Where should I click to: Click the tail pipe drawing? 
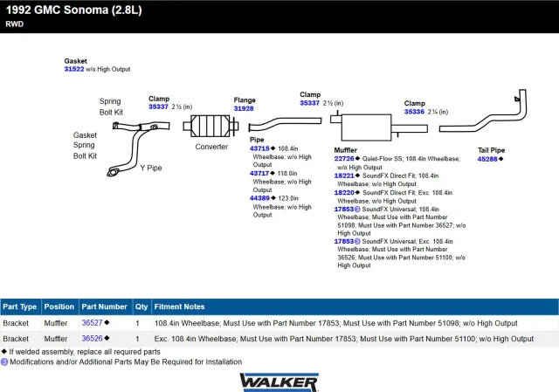tap(483, 111)
